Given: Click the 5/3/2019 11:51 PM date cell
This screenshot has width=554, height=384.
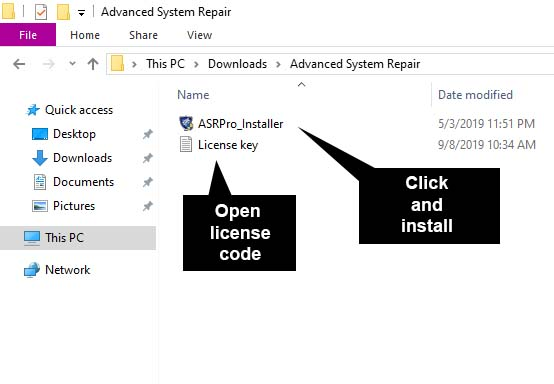Looking at the screenshot, I should tap(487, 124).
